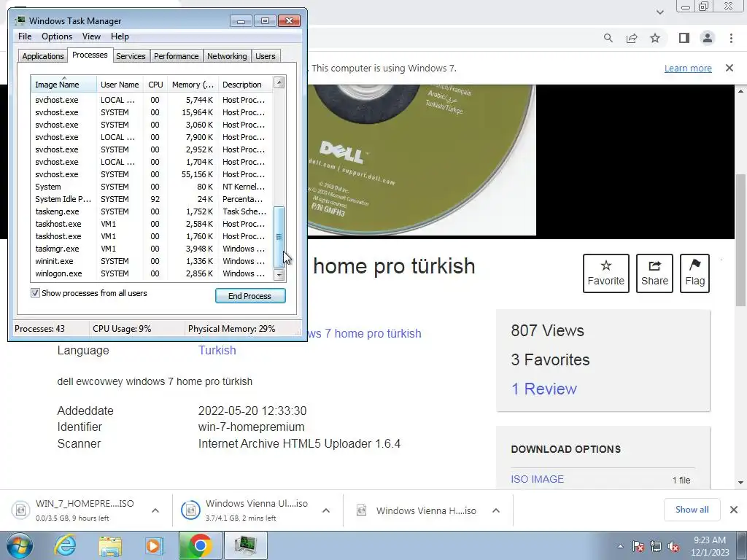Open the Turkish language link

coord(217,351)
